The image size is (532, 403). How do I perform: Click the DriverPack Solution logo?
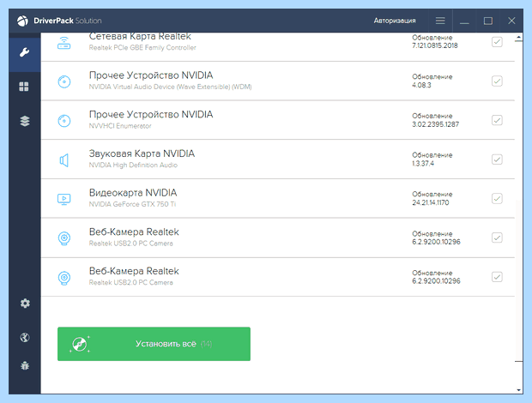tap(59, 21)
